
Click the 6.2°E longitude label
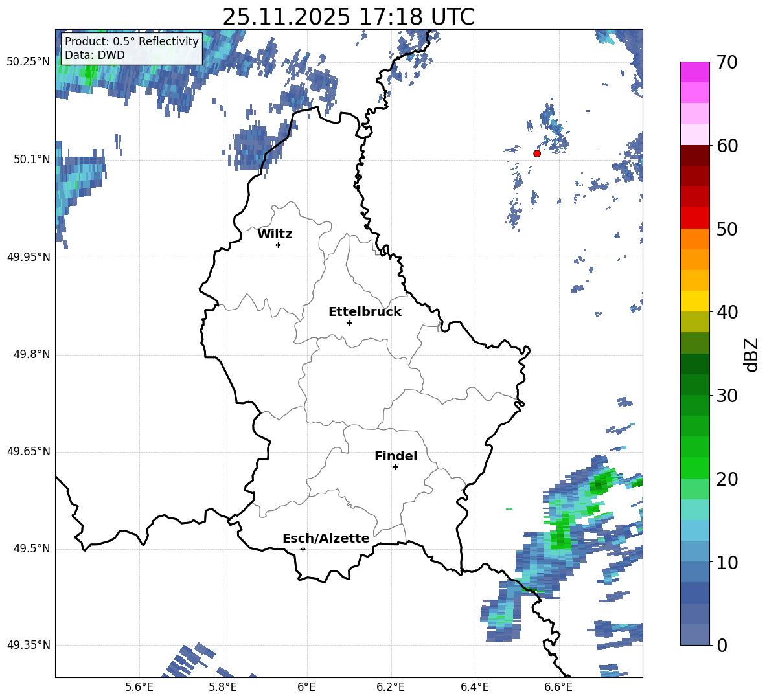click(x=391, y=687)
